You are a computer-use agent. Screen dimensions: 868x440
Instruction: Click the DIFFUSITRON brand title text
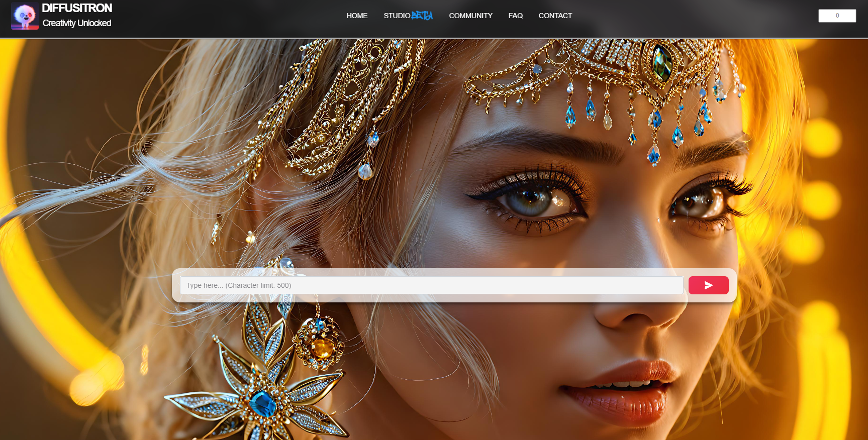click(77, 8)
